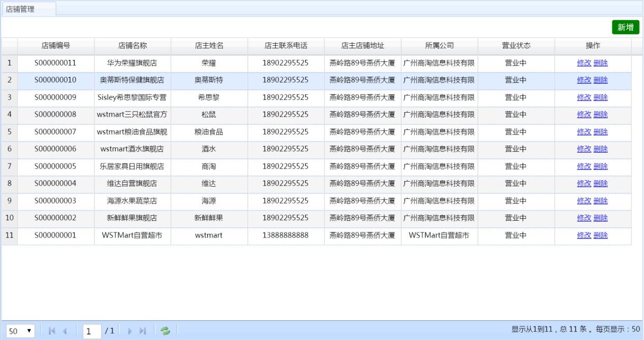Viewport: 644px width, 340px height.
Task: Click 修改 for 华为荣耀旗舰店
Action: click(584, 63)
